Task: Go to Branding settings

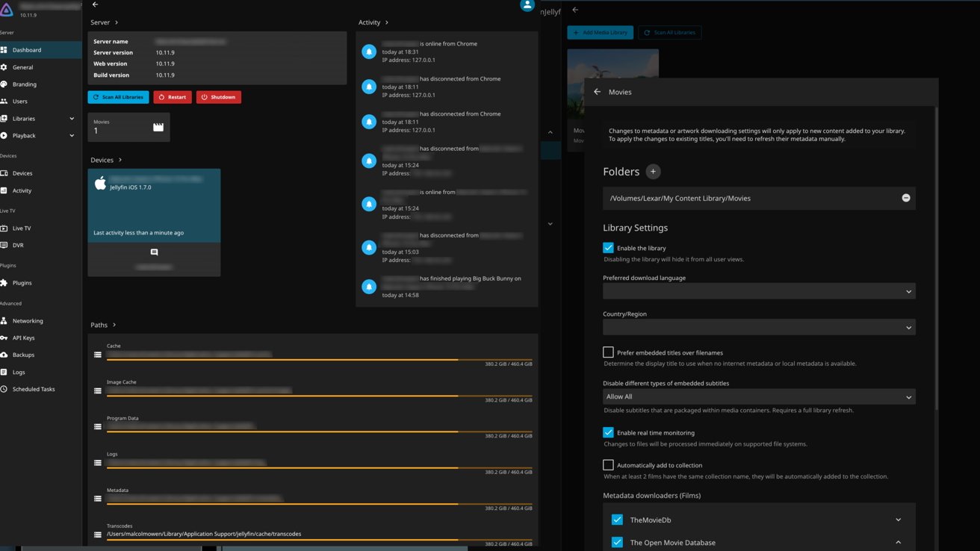Action: 40,84
